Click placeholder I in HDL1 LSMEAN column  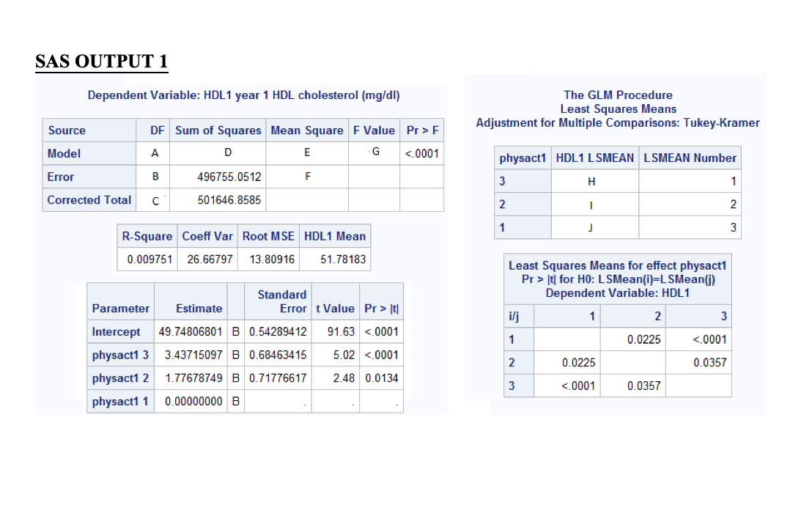(591, 206)
